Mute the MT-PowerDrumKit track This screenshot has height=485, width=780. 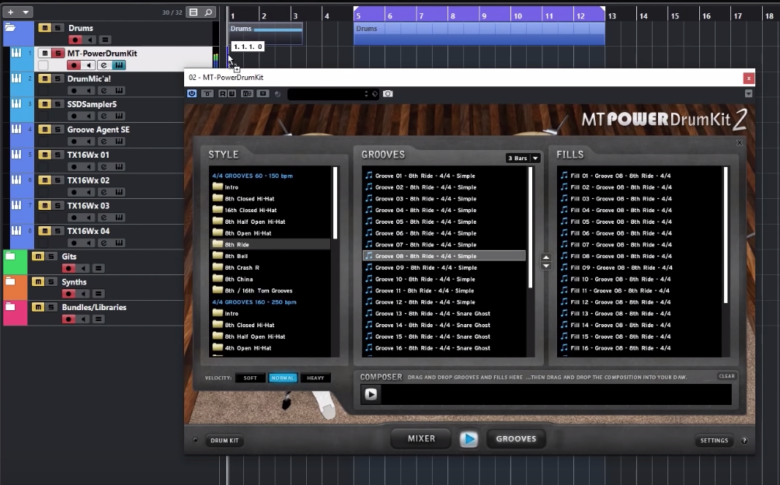(44, 53)
